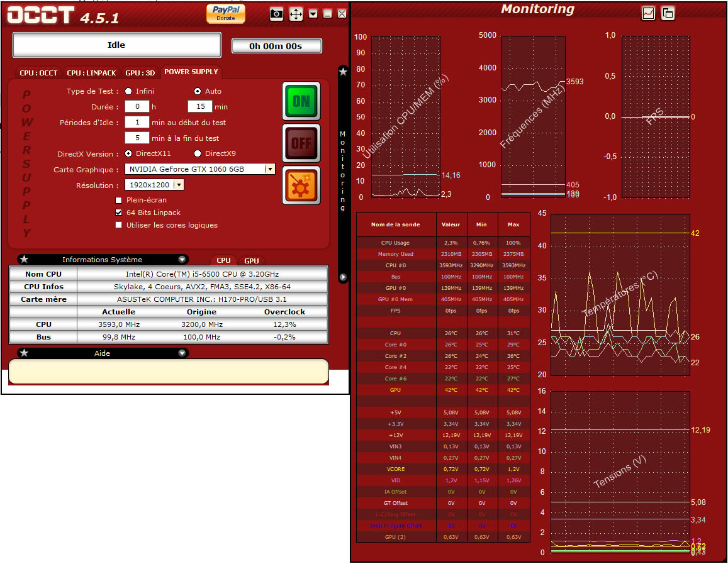Screen dimensions: 728x564
Task: Click the Durée hours field
Action: pos(137,107)
